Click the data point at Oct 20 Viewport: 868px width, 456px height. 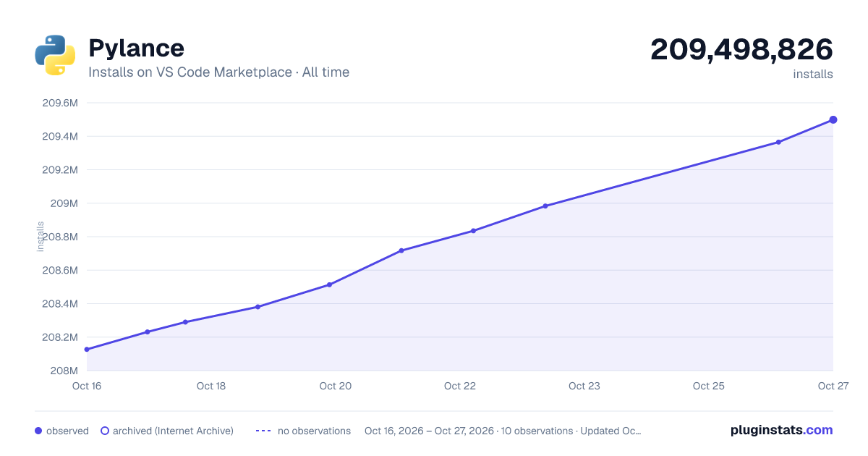pyautogui.click(x=329, y=284)
